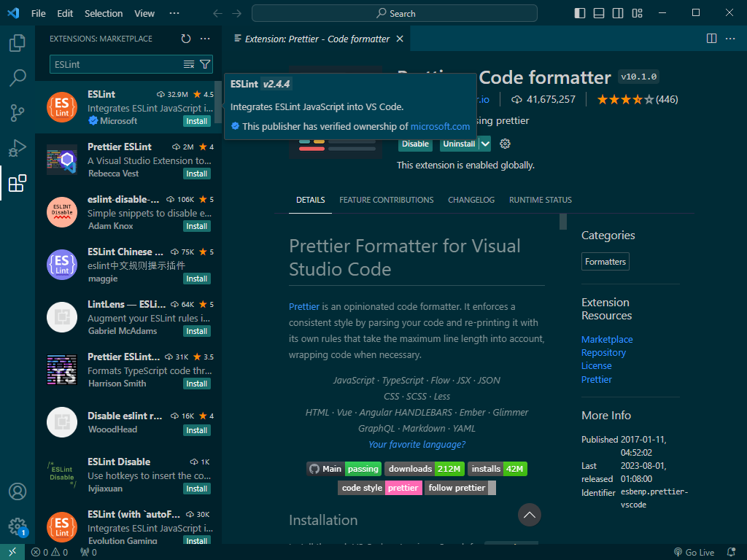Screen dimensions: 747x560
Task: Open remote window from status bar
Action: [x=12, y=552]
